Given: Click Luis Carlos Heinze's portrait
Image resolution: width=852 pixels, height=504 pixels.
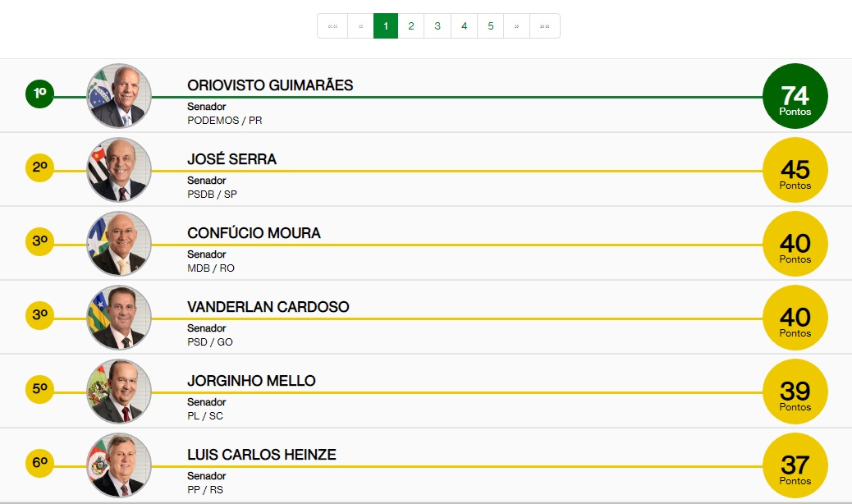Looking at the screenshot, I should point(119,465).
